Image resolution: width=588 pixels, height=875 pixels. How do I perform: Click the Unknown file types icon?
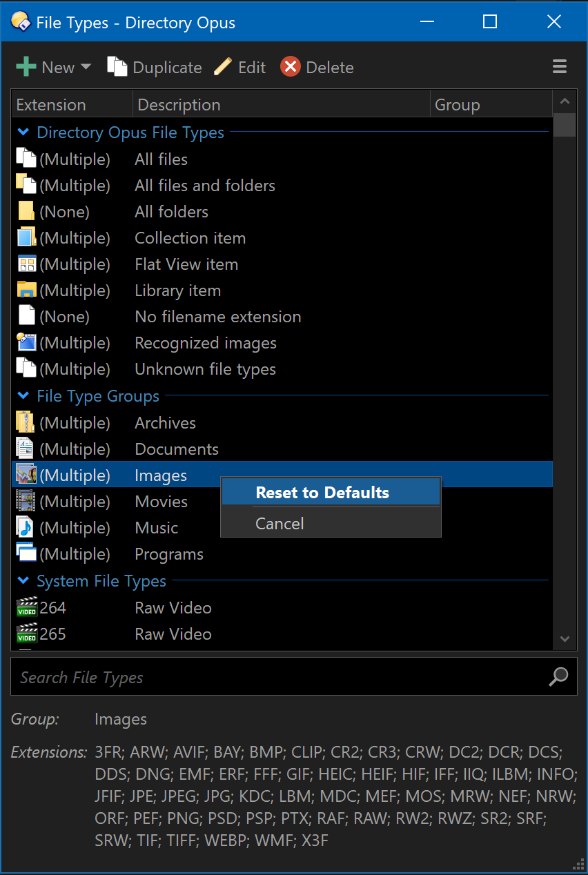[26, 368]
